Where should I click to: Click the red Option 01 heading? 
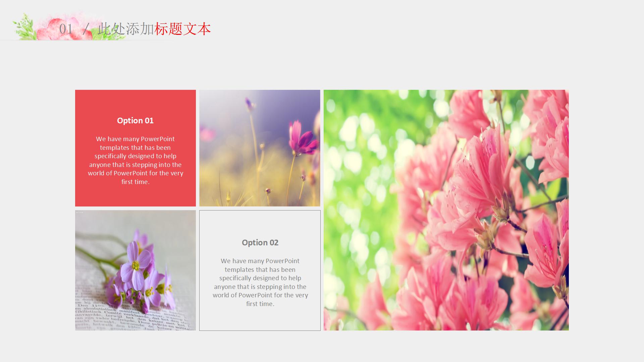[x=135, y=121]
